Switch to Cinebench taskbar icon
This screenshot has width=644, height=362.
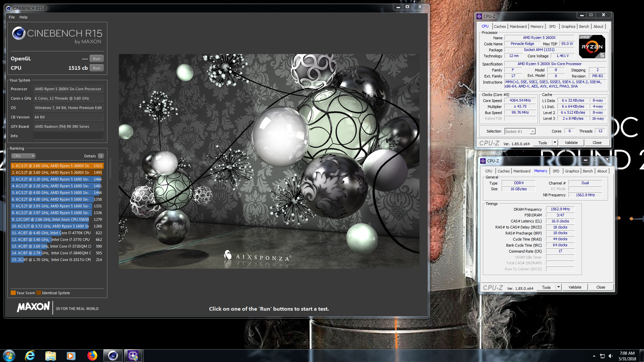(113, 356)
